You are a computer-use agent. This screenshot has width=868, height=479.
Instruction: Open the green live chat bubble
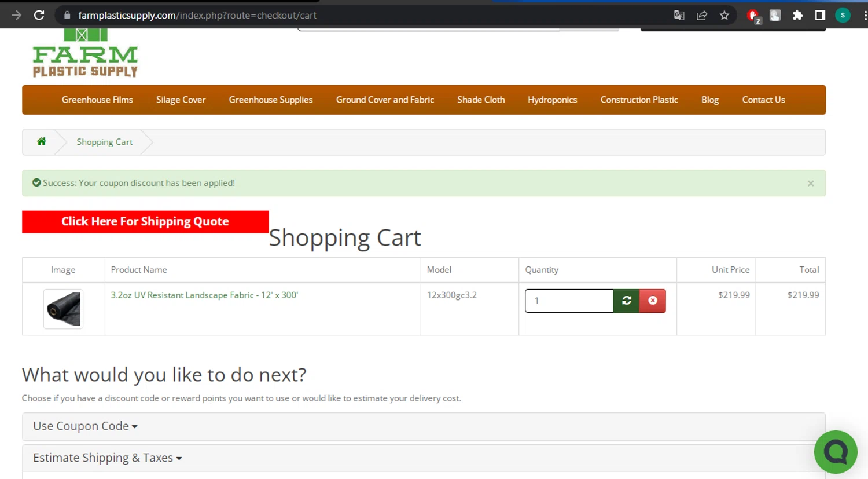pos(836,452)
